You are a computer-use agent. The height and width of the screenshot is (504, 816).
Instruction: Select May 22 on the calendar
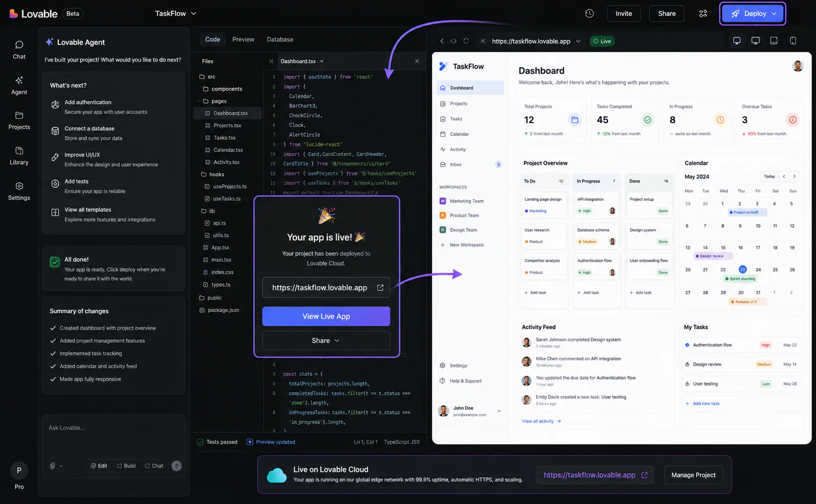coord(742,269)
